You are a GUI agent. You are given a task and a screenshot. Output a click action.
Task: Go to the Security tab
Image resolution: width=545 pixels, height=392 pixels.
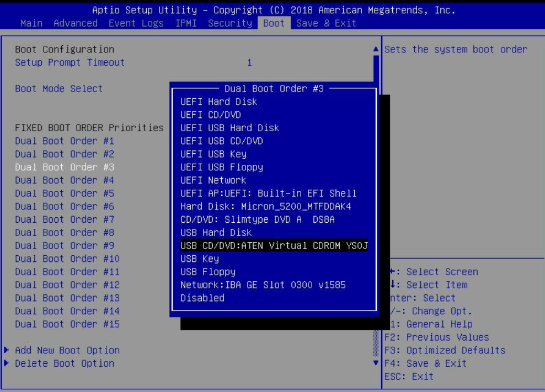[229, 23]
